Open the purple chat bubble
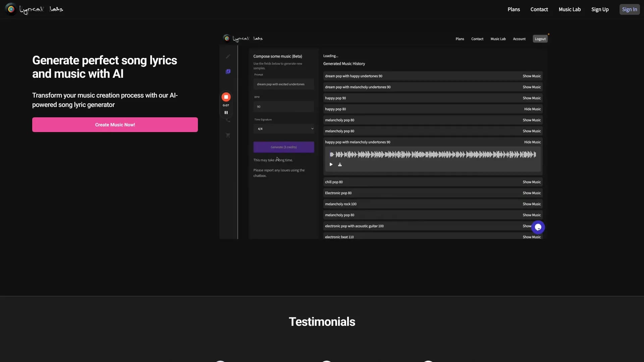Image resolution: width=644 pixels, height=362 pixels. 538,227
